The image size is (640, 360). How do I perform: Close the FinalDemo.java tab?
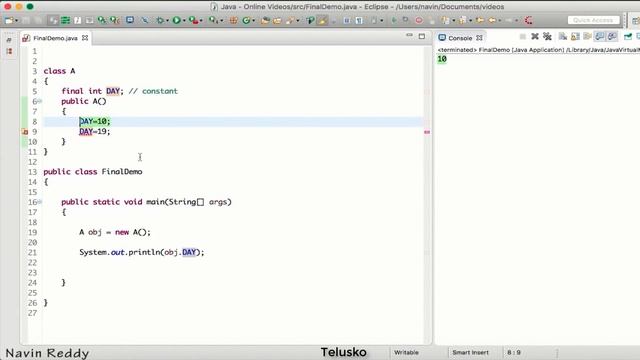coord(85,38)
